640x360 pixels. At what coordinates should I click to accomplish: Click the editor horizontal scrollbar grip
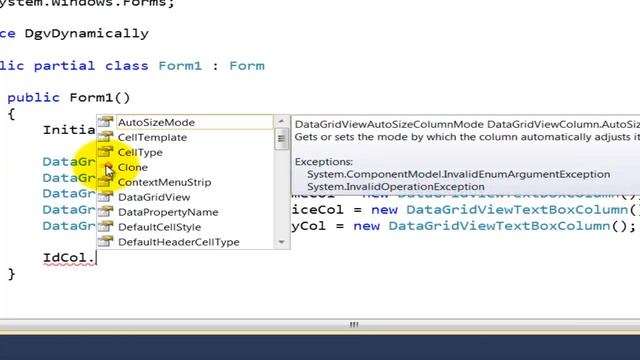pyautogui.click(x=354, y=324)
